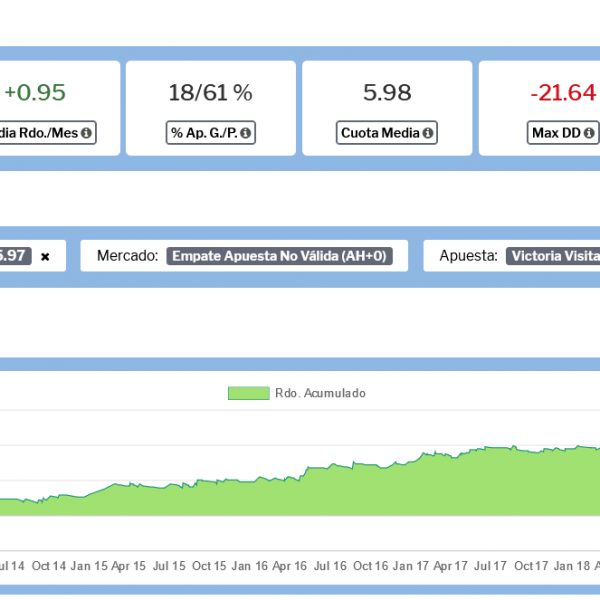
Task: Click info icon next to Rdo./Mes label
Action: point(86,133)
